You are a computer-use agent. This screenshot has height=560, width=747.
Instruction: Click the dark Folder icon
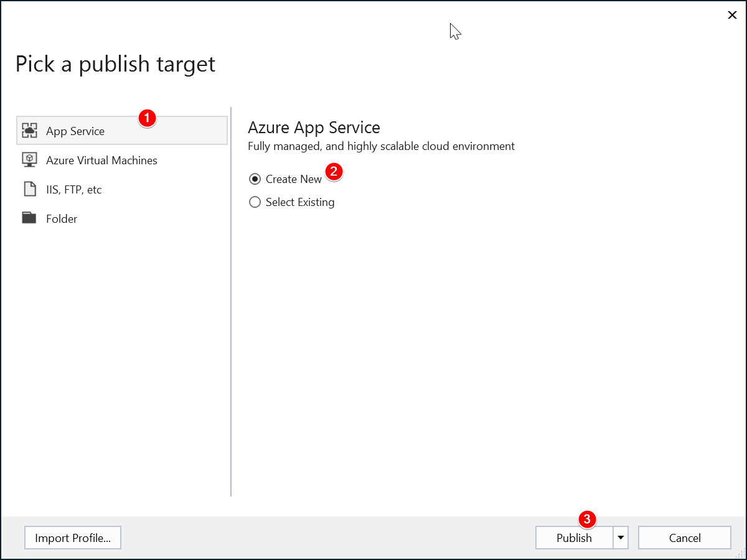(29, 218)
